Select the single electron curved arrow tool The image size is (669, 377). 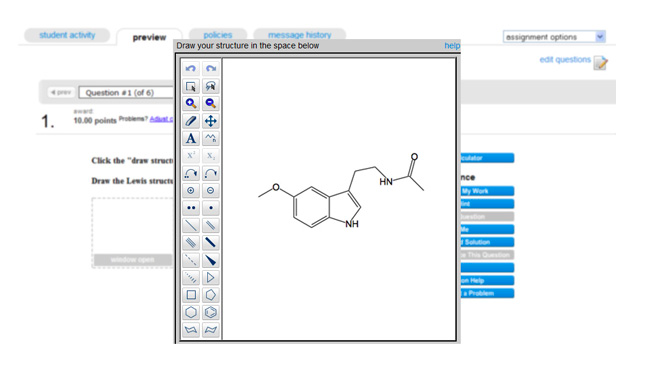210,173
